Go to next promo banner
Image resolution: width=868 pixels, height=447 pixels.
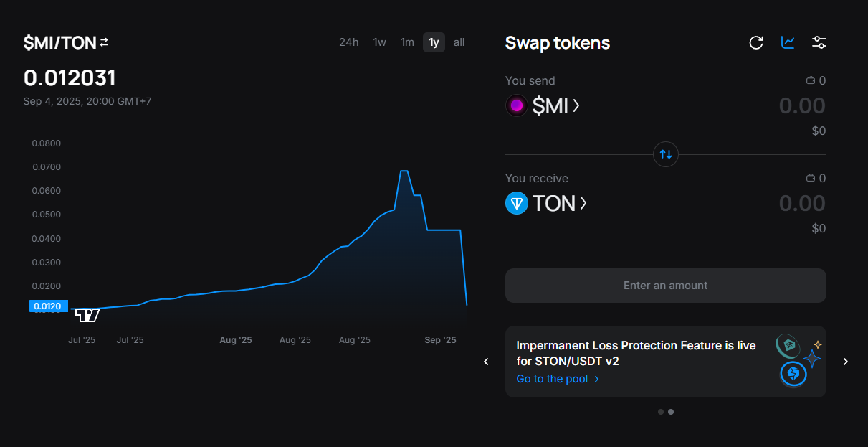coord(846,362)
